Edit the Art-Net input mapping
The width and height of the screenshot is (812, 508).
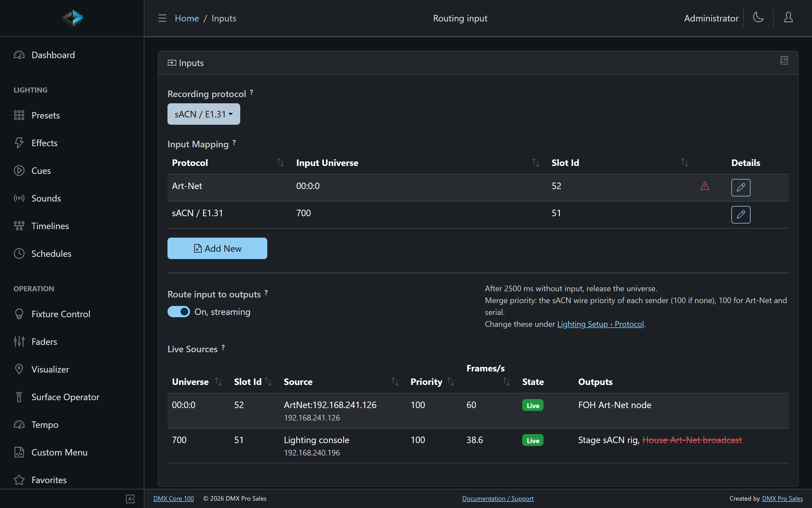741,187
